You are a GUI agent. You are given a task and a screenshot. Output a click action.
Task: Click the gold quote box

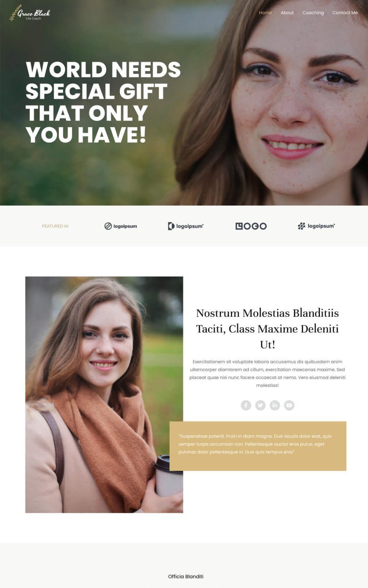point(258,446)
